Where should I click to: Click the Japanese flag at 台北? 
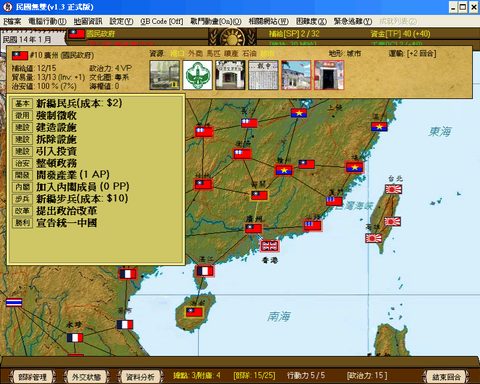(x=394, y=189)
